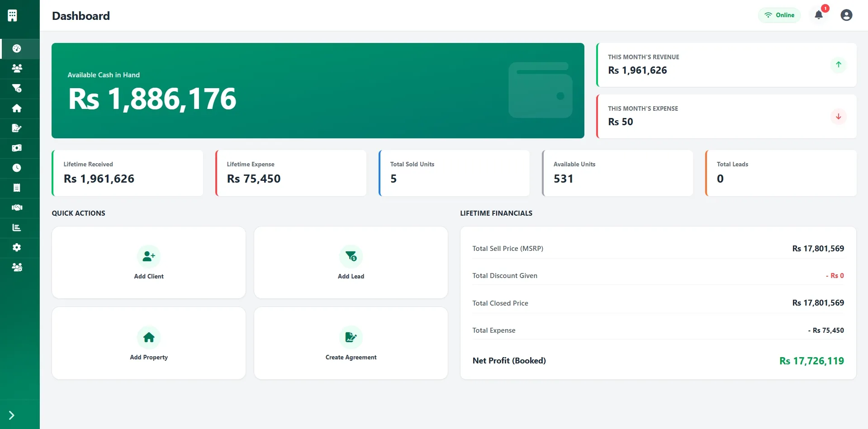Open Properties via the home icon
The image size is (868, 429).
point(17,108)
